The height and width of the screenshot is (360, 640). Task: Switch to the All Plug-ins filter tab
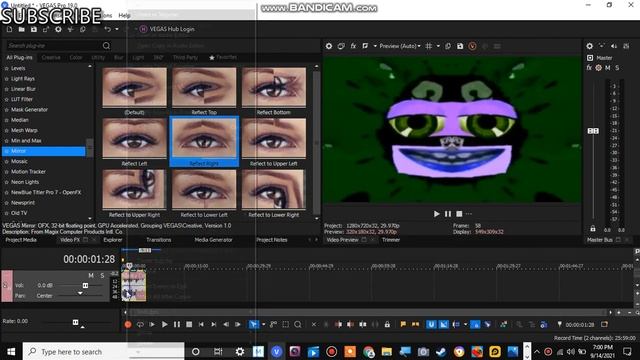(19, 58)
